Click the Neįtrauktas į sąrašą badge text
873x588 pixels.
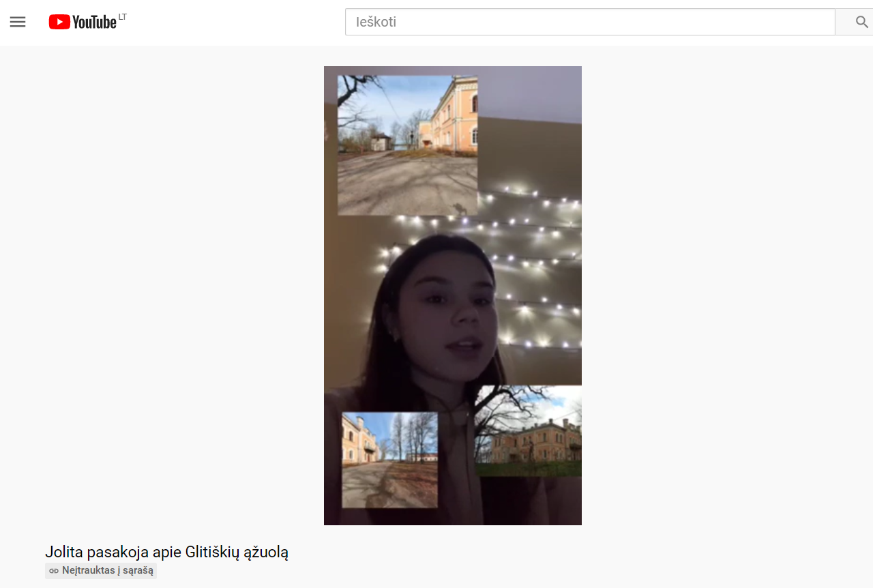point(108,570)
